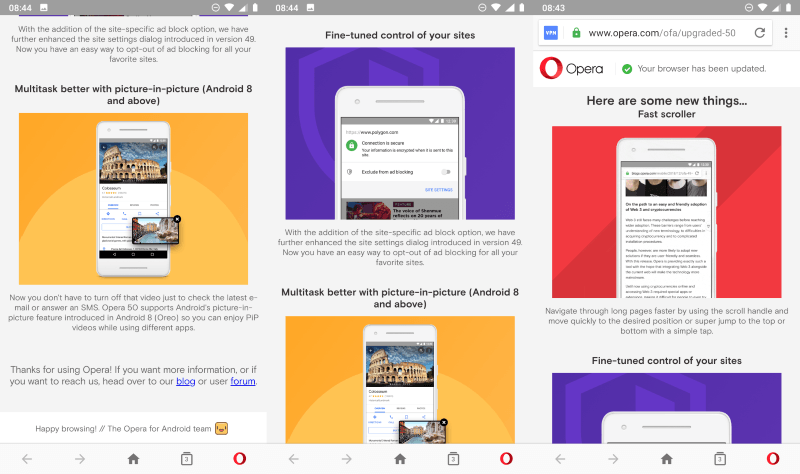Viewport: 800px width, 474px height.
Task: Tap battery icon in right phone's status bar
Action: click(x=789, y=8)
